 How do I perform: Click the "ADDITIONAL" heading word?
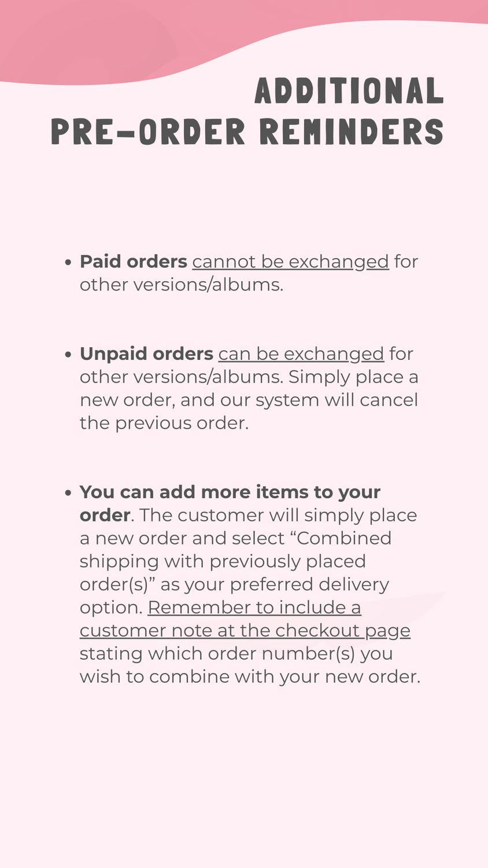(x=349, y=91)
